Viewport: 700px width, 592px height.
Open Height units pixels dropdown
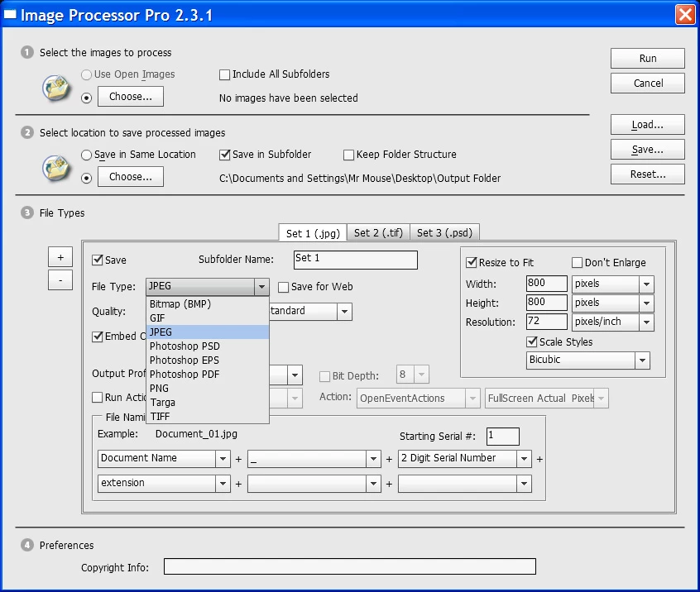click(646, 303)
